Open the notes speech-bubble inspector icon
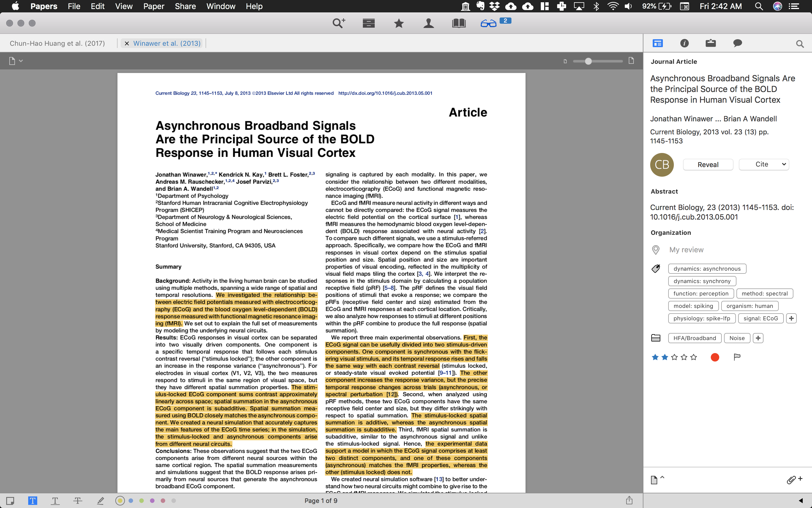This screenshot has width=812, height=508. [x=738, y=43]
